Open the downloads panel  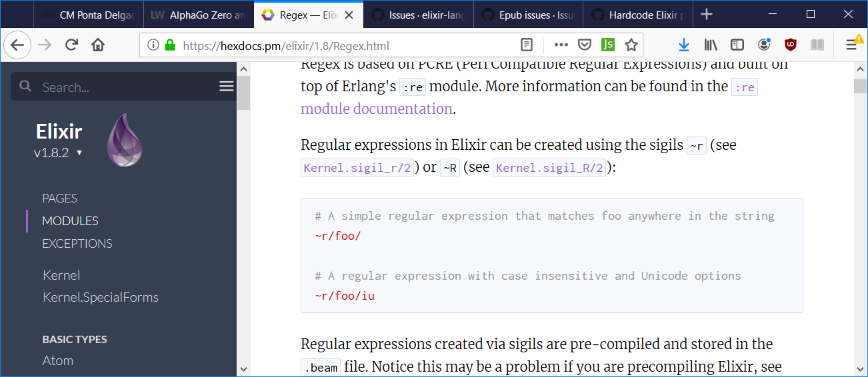tap(683, 45)
